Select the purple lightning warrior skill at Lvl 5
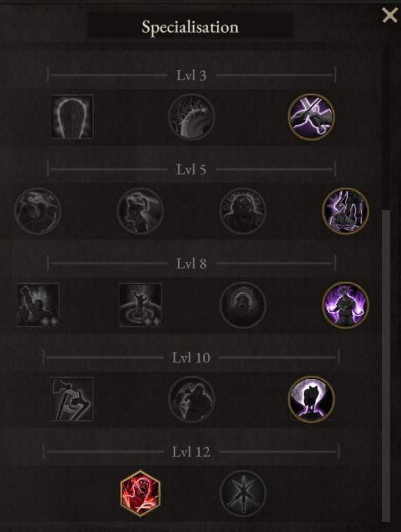The width and height of the screenshot is (401, 532). [x=345, y=210]
